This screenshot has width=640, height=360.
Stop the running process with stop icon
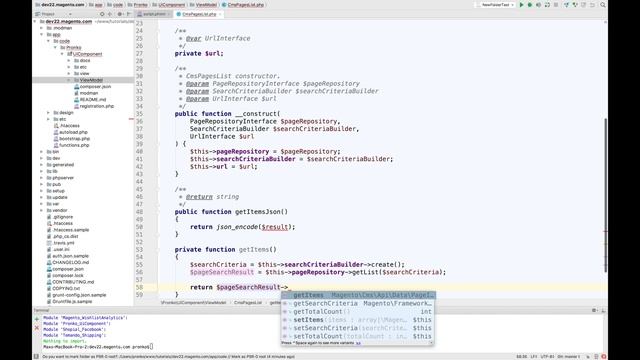(556, 5)
